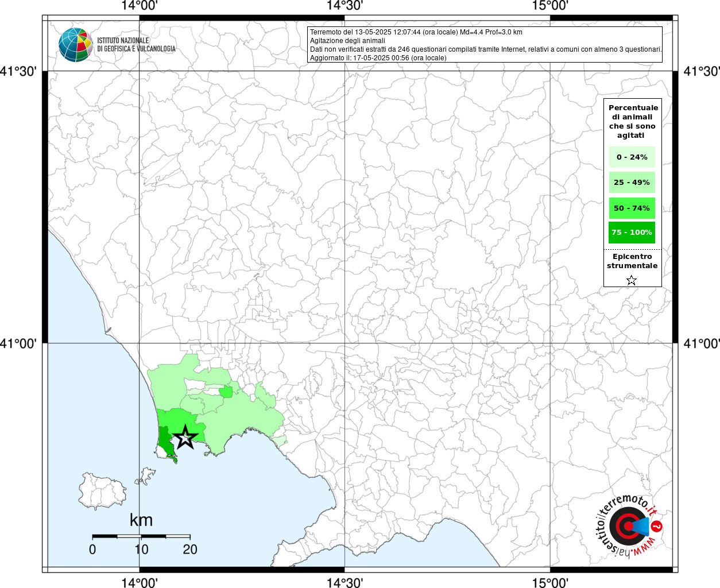Click the Agitazione degli animali line

tap(347, 41)
